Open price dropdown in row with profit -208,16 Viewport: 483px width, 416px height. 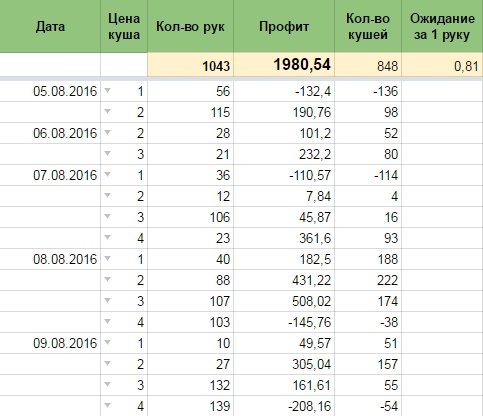[107, 405]
